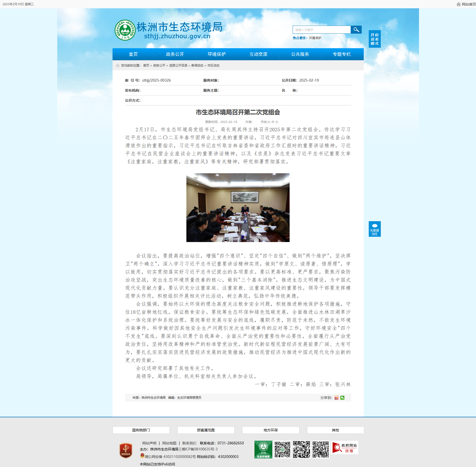Click the 株洲市生态环境局 site logo

click(169, 30)
